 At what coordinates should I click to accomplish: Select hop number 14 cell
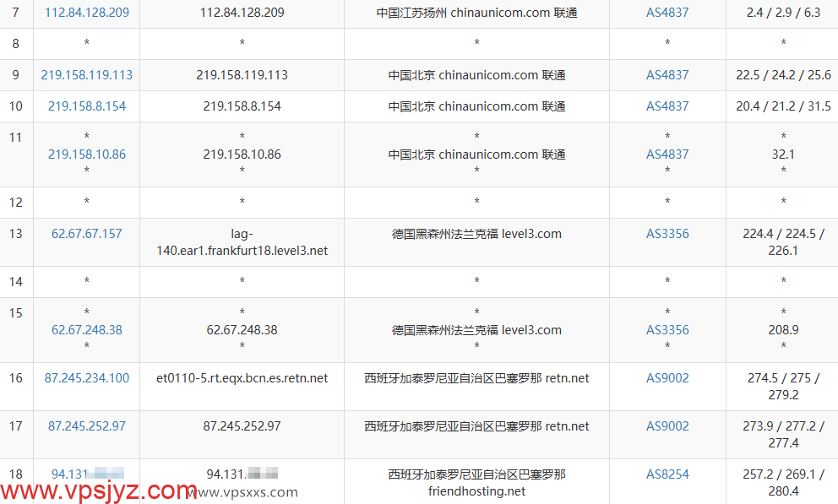coord(16,282)
